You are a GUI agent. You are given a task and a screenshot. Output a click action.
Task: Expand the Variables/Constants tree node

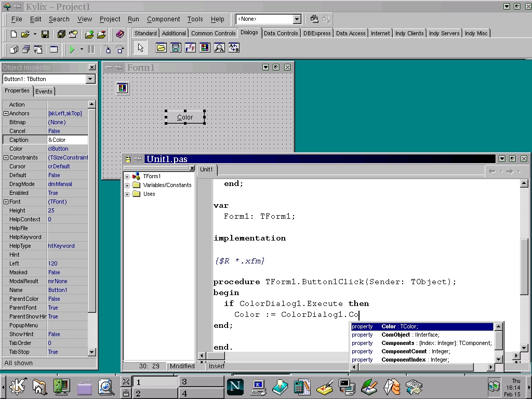[x=127, y=185]
